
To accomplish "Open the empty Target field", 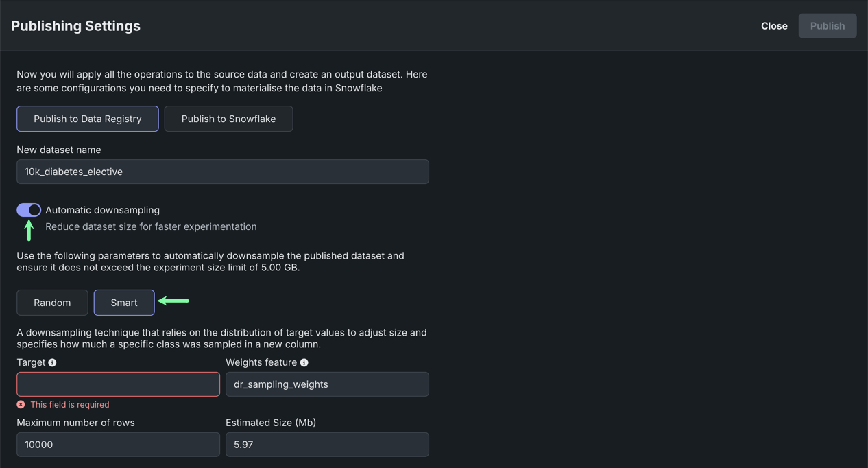I will [x=118, y=384].
